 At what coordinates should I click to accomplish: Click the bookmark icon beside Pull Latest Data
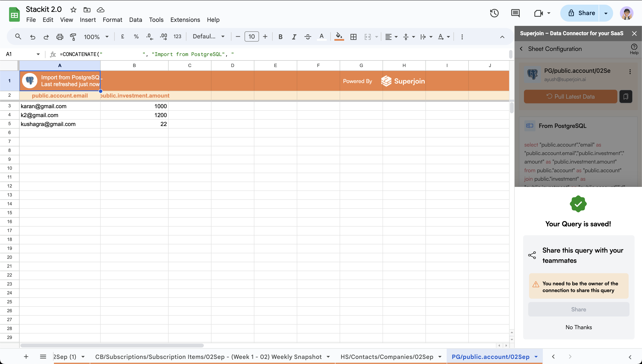tap(625, 97)
